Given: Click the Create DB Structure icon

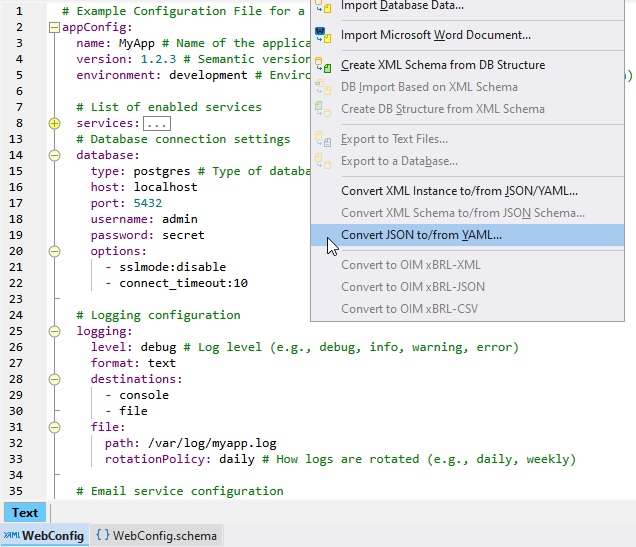Looking at the screenshot, I should click(324, 109).
